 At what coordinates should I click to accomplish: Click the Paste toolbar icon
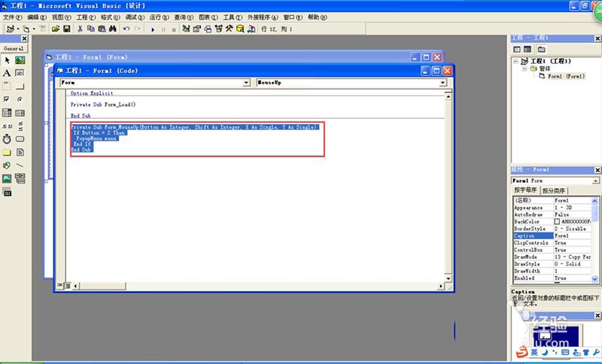(102, 29)
